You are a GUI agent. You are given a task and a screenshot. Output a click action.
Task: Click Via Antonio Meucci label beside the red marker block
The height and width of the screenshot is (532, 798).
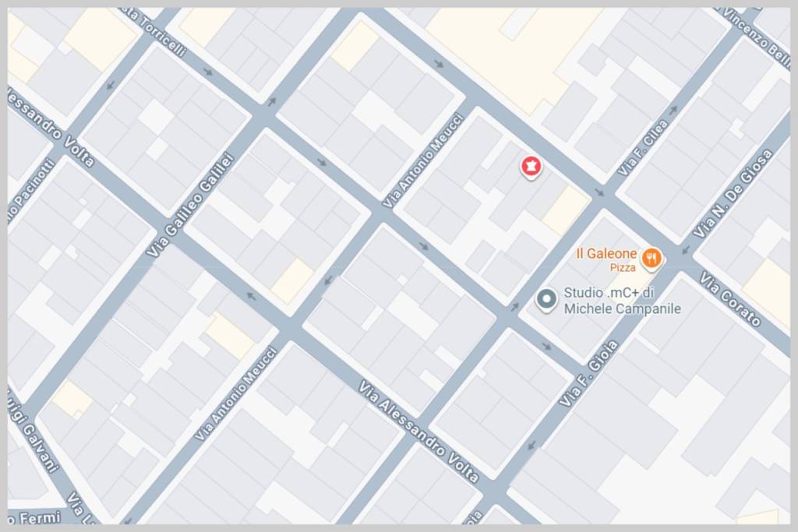click(423, 160)
